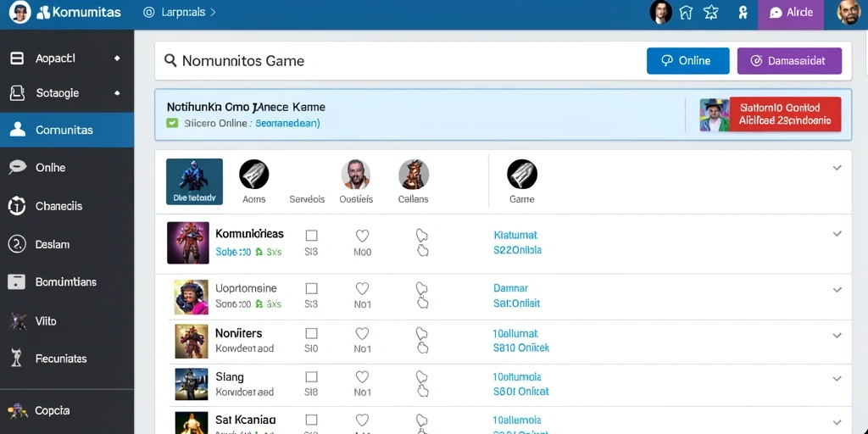868x434 pixels.
Task: Click the purple Damasaidat button
Action: (789, 61)
